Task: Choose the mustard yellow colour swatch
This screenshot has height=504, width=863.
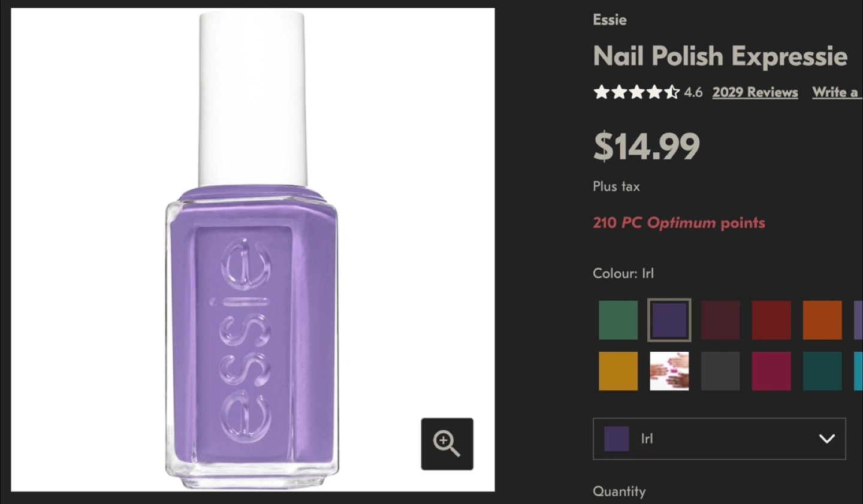Action: [x=618, y=371]
